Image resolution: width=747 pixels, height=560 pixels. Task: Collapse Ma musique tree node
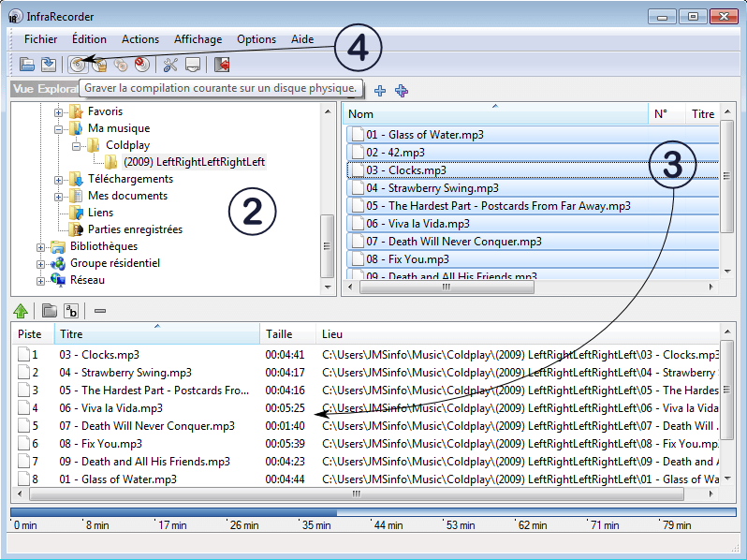tap(58, 129)
